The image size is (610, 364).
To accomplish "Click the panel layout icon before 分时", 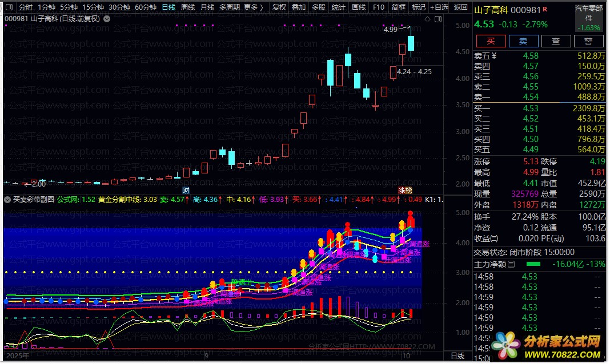I will [x=10, y=7].
